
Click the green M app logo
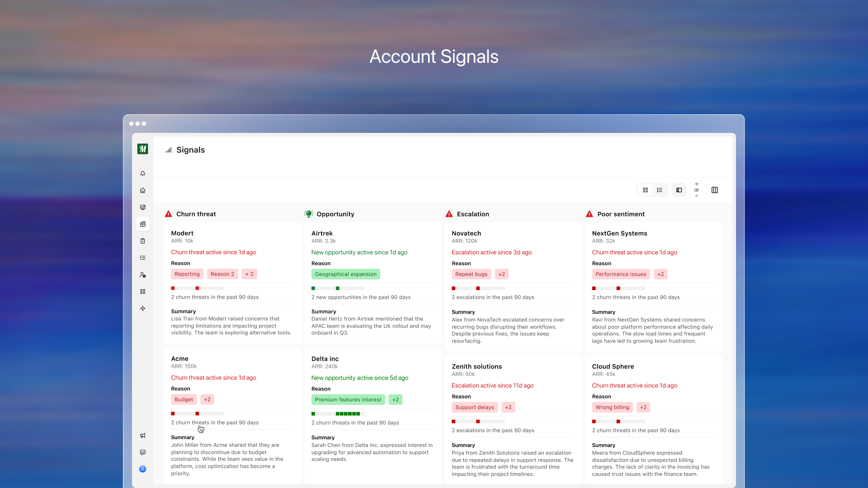tap(142, 149)
